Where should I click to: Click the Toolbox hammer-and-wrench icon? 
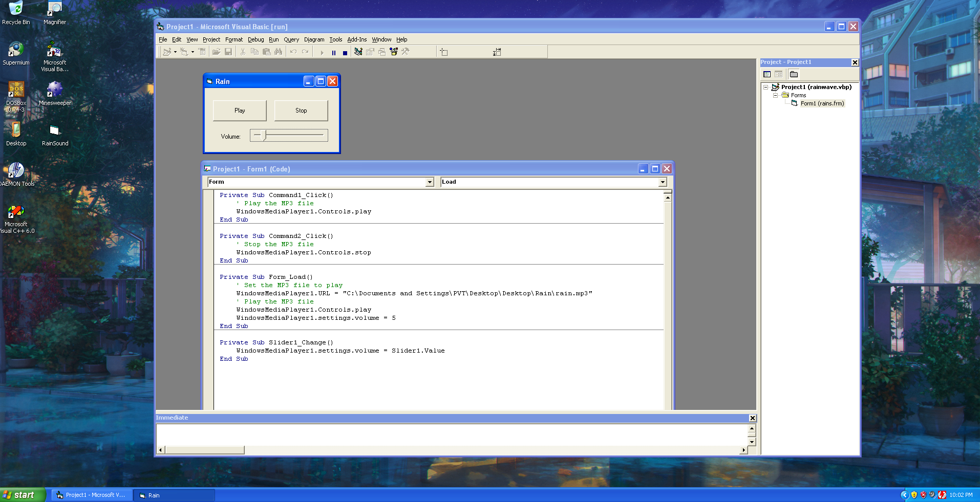tap(406, 52)
